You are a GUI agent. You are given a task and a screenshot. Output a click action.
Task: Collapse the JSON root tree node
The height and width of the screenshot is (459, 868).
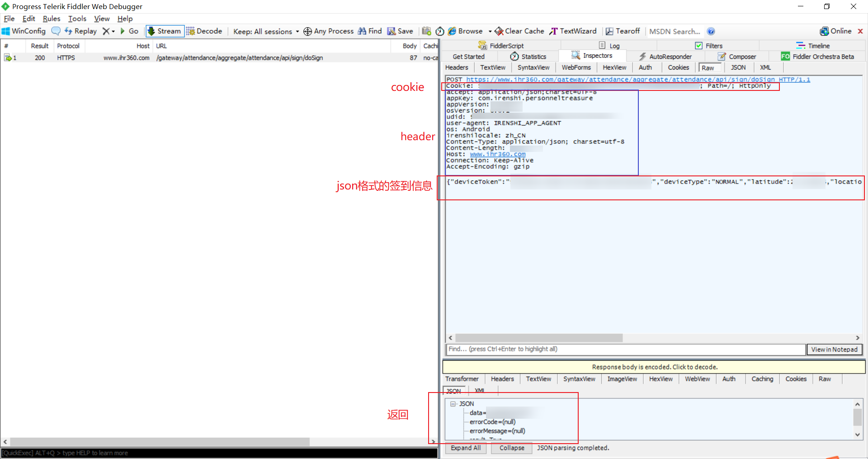click(453, 404)
